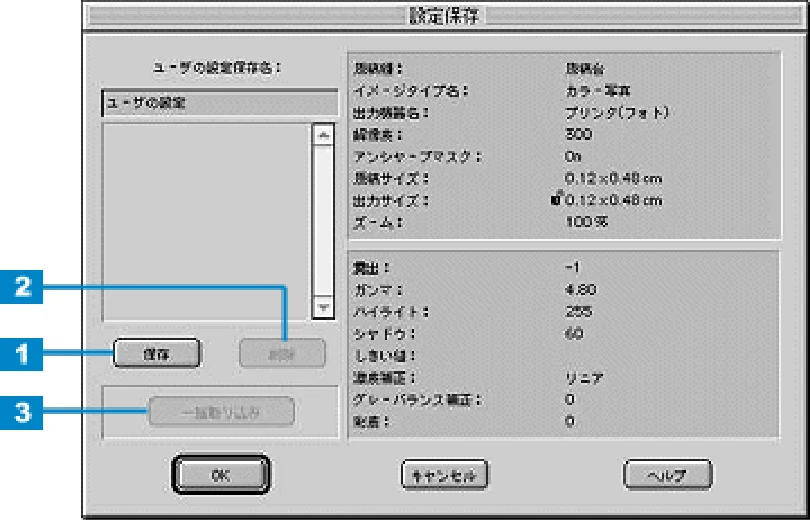Click the 出力サイズ label

pyautogui.click(x=391, y=200)
